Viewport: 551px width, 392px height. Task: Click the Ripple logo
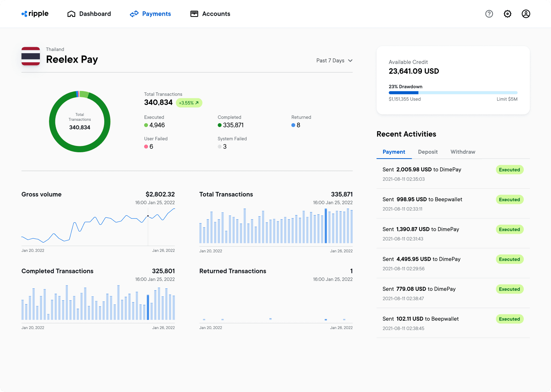coord(35,14)
